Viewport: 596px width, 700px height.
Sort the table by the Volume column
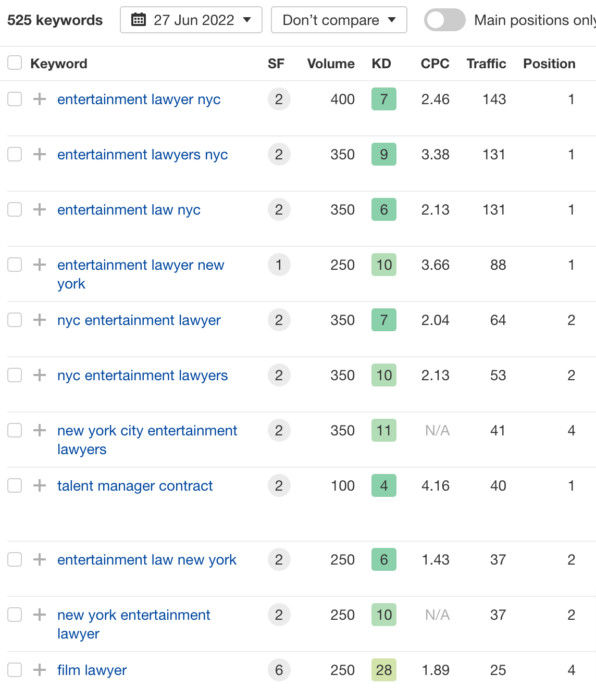pos(331,64)
